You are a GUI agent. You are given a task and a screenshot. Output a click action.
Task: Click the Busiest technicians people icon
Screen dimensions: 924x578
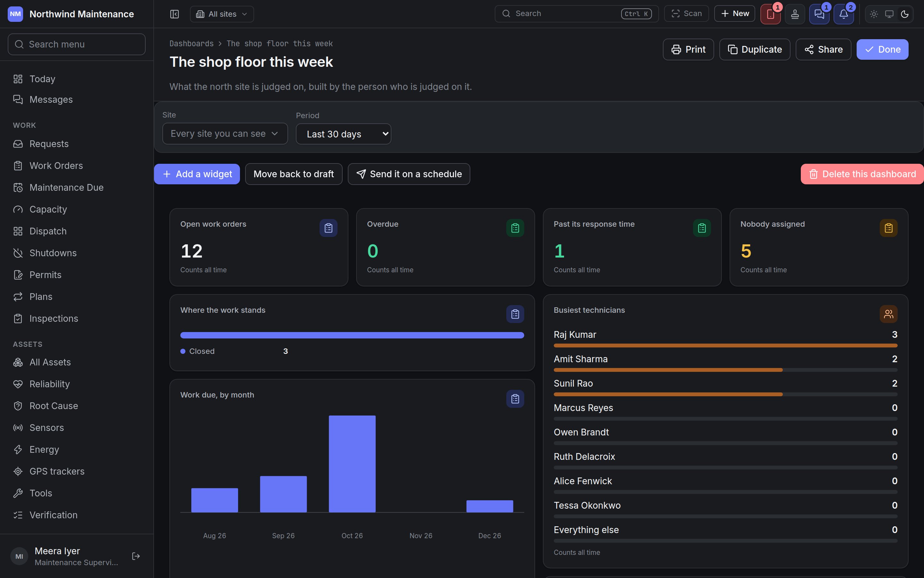(888, 314)
